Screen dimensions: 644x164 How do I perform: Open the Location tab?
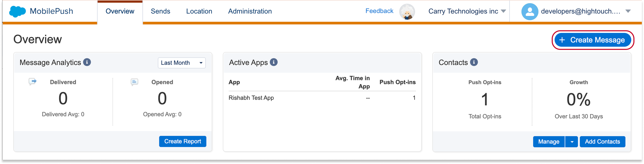[199, 11]
